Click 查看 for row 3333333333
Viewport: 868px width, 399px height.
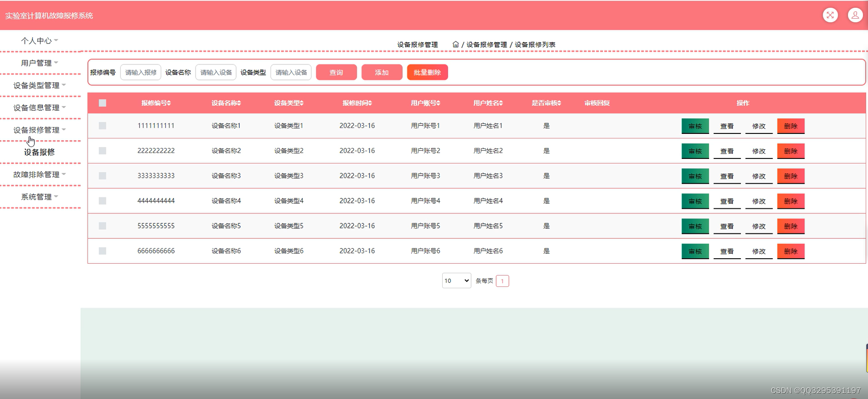[727, 176]
